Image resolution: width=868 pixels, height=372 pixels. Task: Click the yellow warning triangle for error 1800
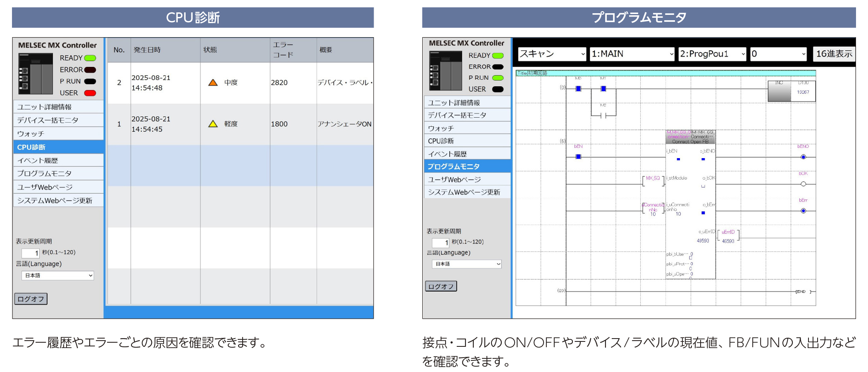(213, 124)
